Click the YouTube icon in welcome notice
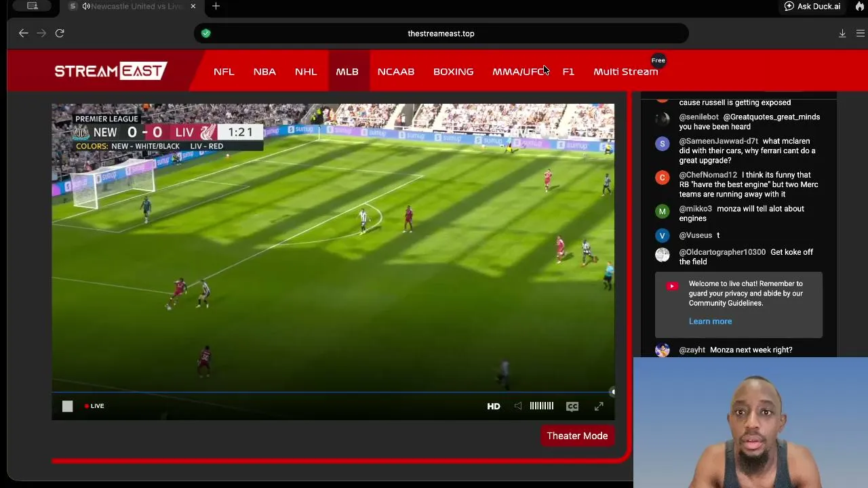This screenshot has height=488, width=868. [x=672, y=286]
